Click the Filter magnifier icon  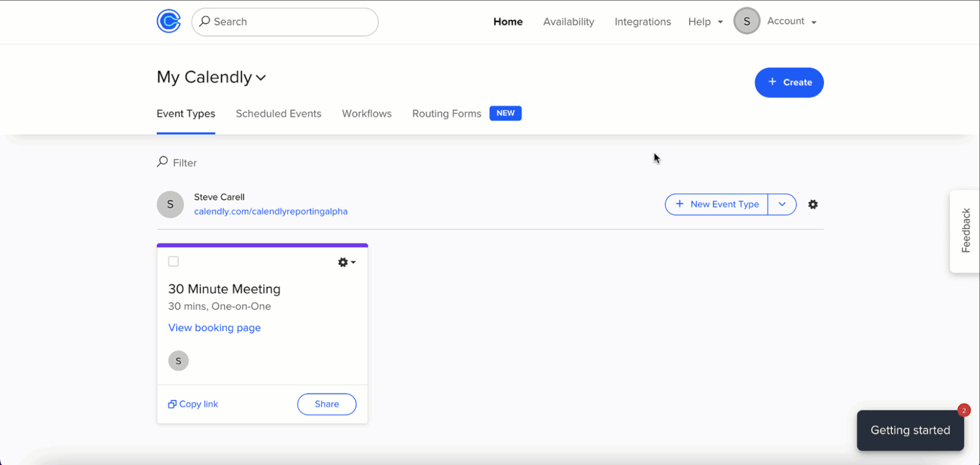click(162, 162)
